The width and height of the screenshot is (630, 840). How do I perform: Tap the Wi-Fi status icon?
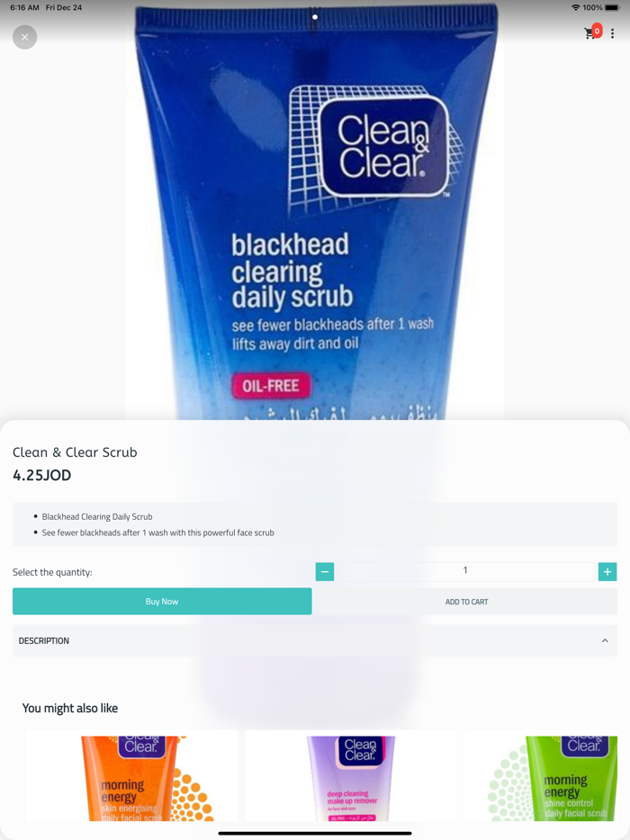[x=575, y=7]
